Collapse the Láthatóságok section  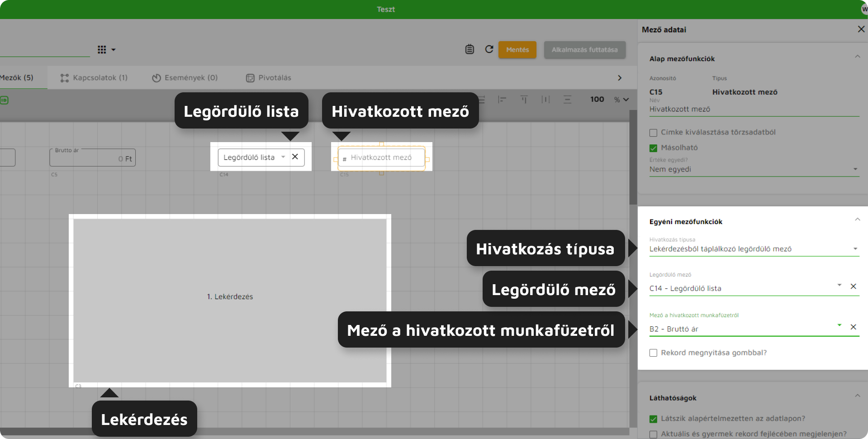pyautogui.click(x=857, y=396)
